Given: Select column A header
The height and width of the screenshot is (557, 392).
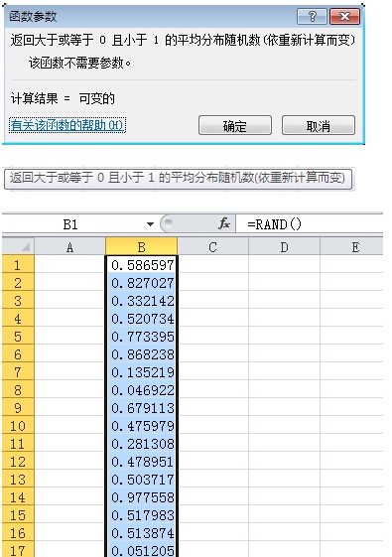Looking at the screenshot, I should (69, 246).
